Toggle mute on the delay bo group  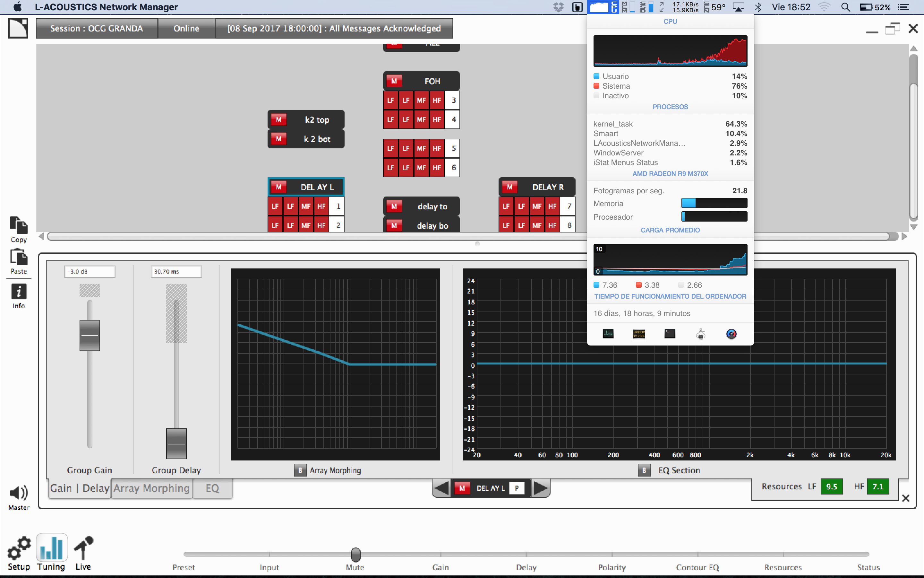(394, 225)
